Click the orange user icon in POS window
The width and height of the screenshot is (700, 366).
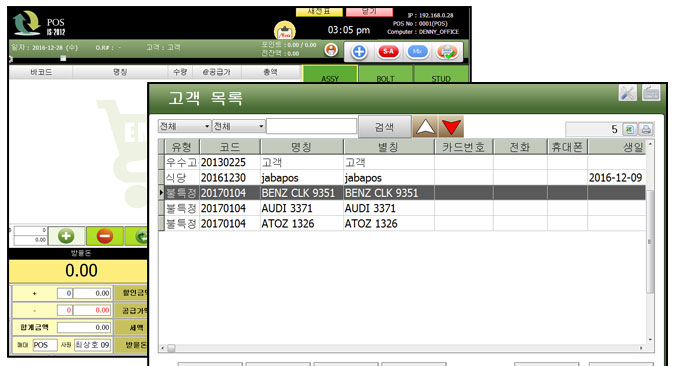tap(331, 50)
